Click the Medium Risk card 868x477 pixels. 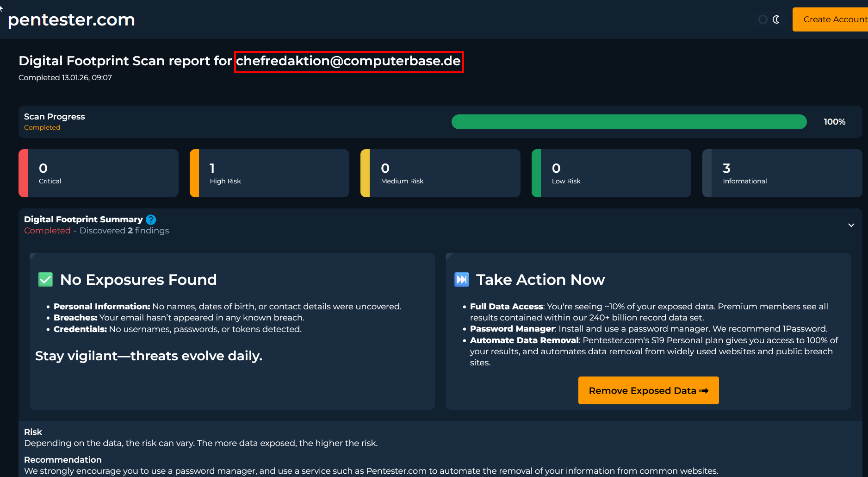pyautogui.click(x=440, y=173)
